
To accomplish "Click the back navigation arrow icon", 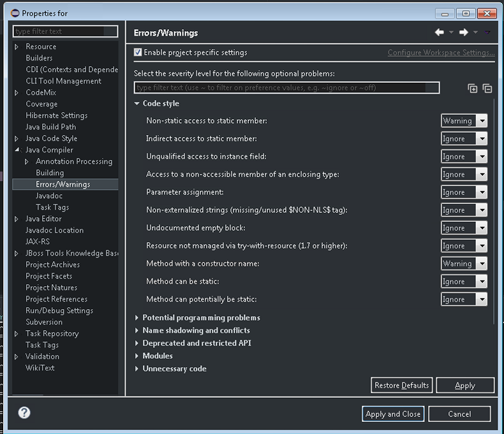I will [439, 33].
